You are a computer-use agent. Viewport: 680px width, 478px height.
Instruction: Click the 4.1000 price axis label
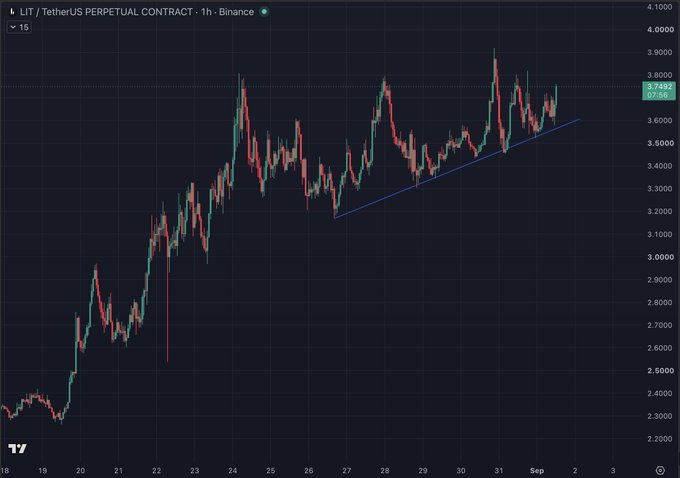[660, 7]
